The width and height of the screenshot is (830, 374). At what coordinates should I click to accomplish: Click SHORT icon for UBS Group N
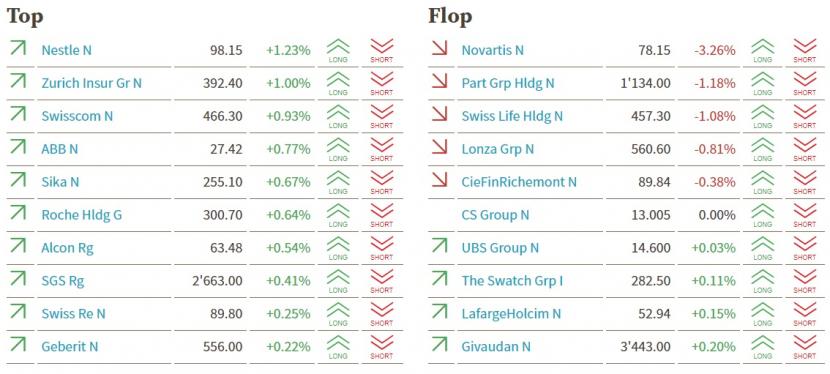click(x=805, y=248)
